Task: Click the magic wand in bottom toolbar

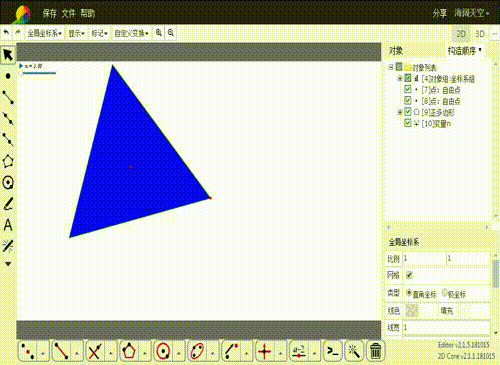Action: pos(354,351)
